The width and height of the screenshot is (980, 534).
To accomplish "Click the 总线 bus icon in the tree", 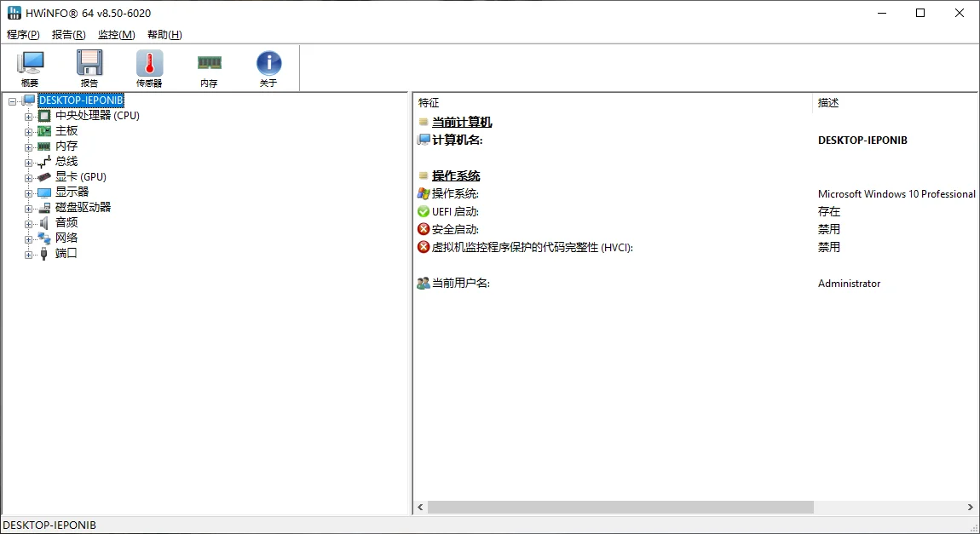I will click(x=44, y=162).
